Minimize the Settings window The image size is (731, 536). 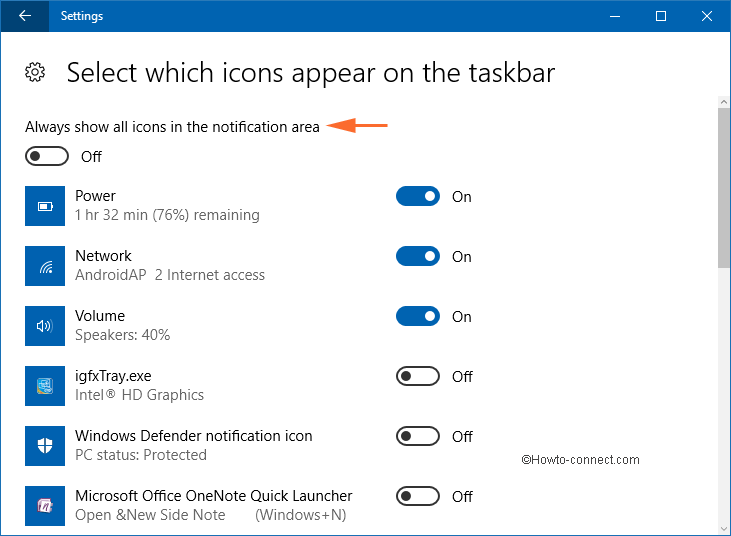pos(615,16)
